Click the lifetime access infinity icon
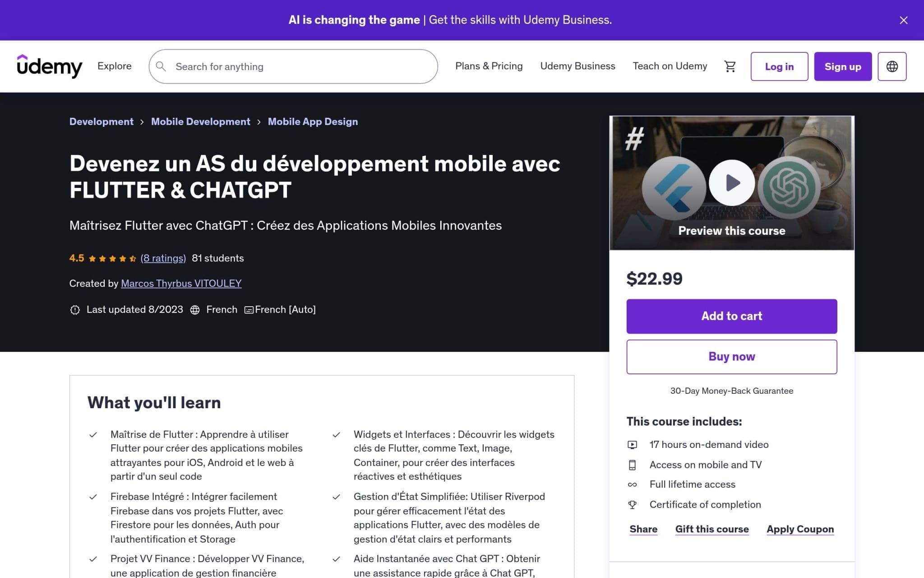The image size is (924, 578). tap(632, 485)
